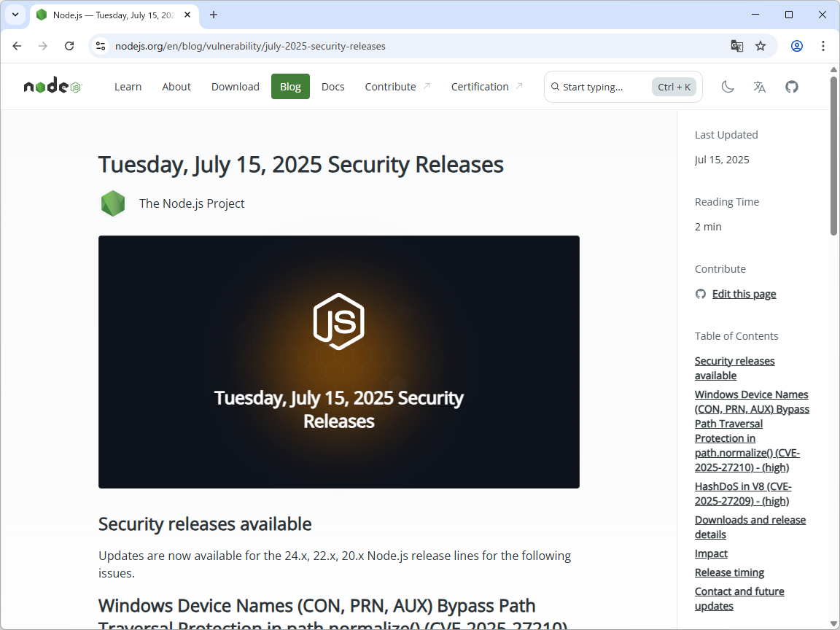840x630 pixels.
Task: Click the HashDoS in V8 table of contents link
Action: pos(742,493)
